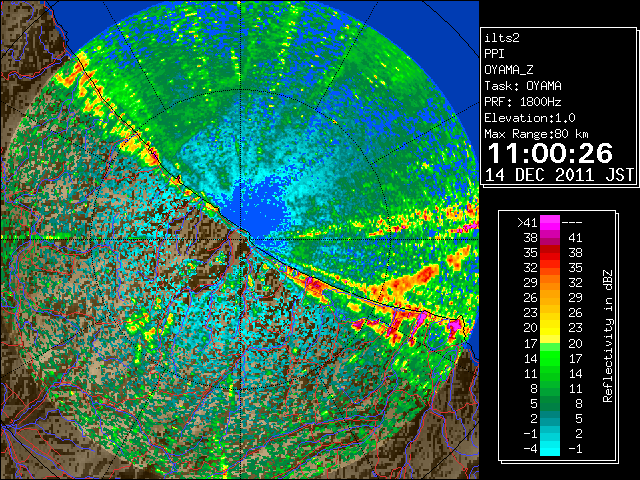Click the 'PRF: 1800Hz' value
The image size is (640, 480).
click(x=523, y=102)
